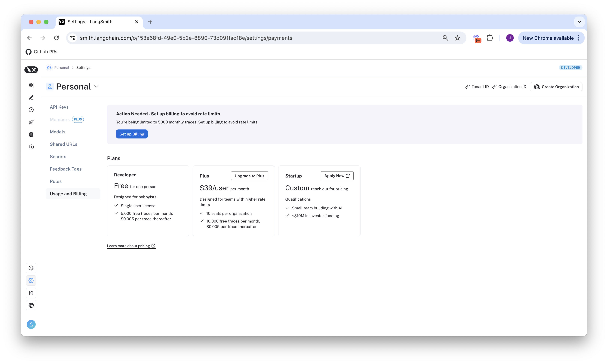Screen dimensions: 608x364
Task: Click Upgrade to Plus button
Action: tap(249, 176)
